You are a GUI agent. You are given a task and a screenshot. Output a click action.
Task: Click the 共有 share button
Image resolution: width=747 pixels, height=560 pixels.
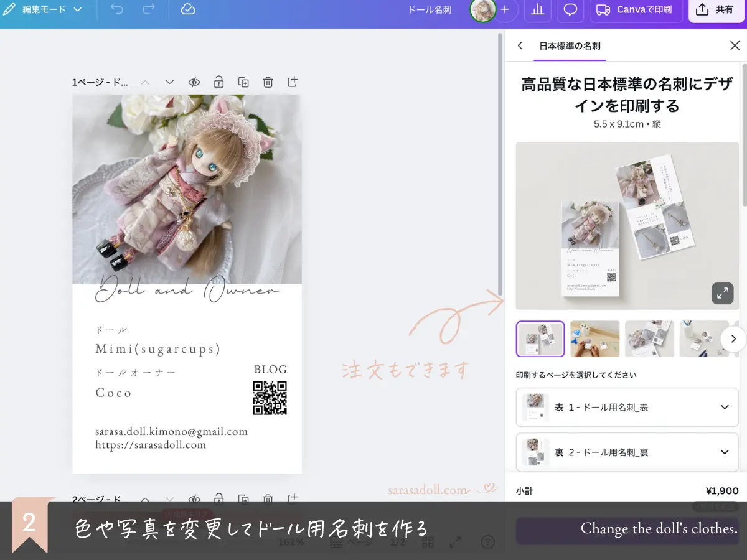[716, 10]
